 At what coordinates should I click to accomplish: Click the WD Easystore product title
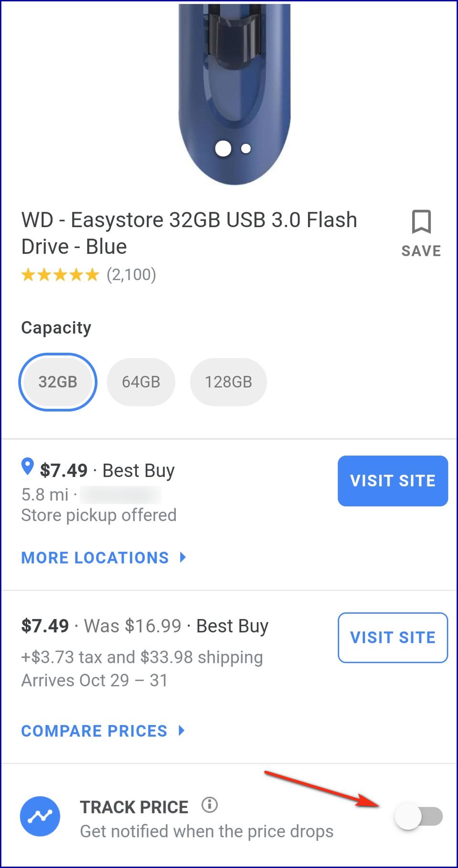click(189, 233)
